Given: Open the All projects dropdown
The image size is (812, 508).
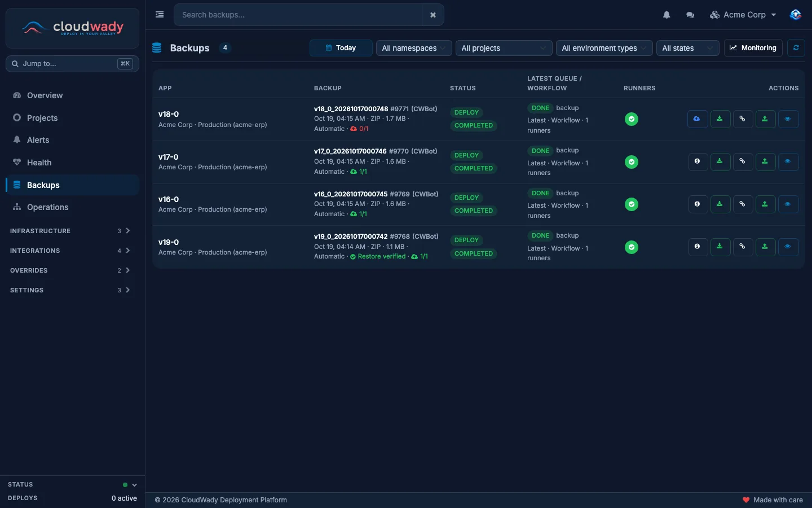Looking at the screenshot, I should [x=504, y=48].
